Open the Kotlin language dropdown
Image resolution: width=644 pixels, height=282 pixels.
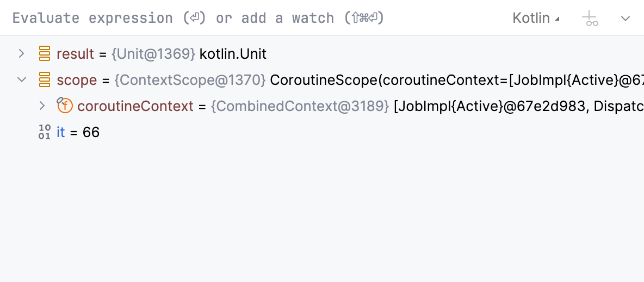(536, 18)
